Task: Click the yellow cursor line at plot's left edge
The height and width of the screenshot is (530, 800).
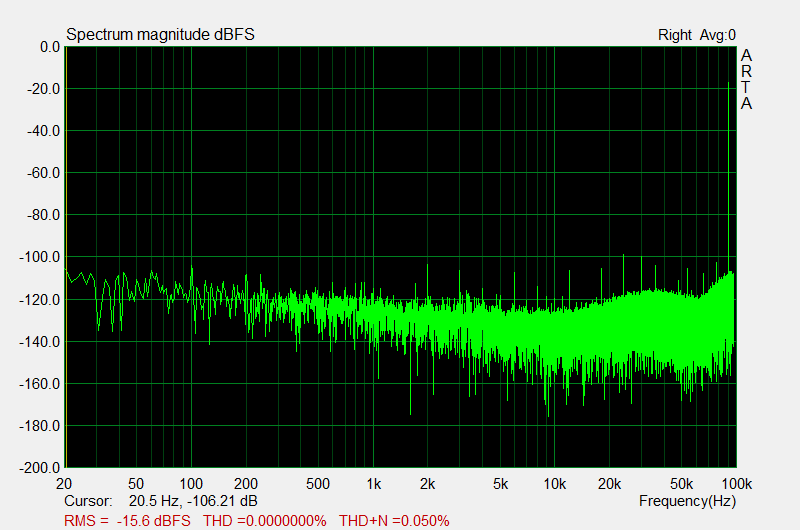Action: click(66, 257)
